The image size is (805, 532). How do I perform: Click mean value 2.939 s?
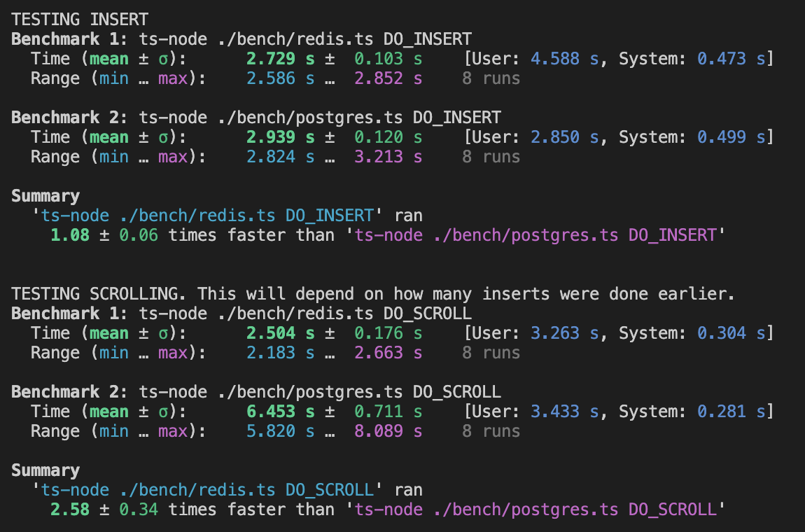pyautogui.click(x=280, y=137)
